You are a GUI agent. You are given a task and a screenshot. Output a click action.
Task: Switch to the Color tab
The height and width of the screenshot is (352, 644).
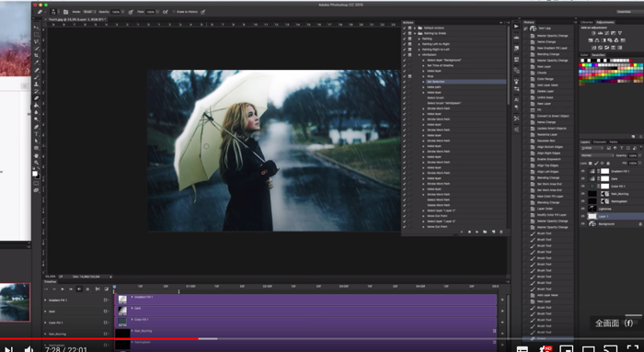pos(584,55)
